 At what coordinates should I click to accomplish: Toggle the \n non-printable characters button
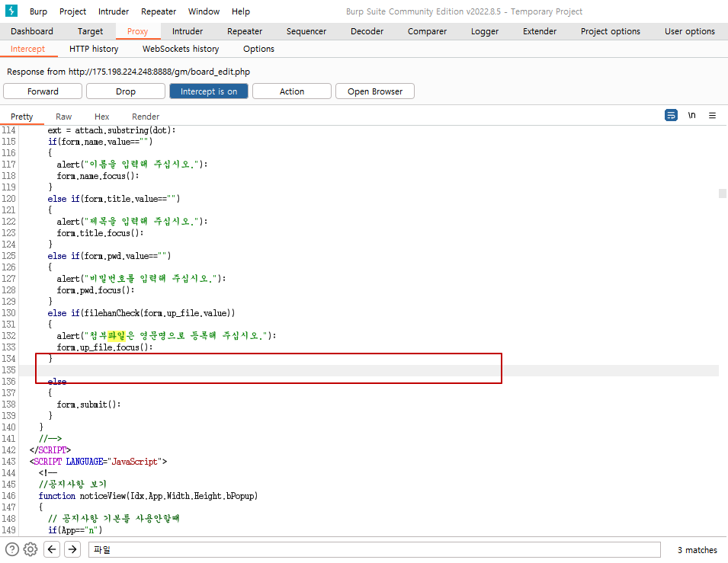point(691,115)
